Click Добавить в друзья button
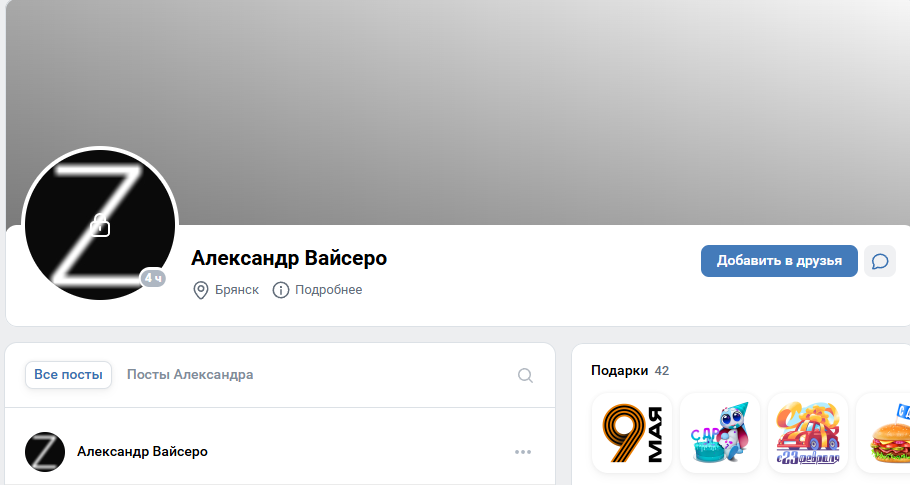Screen dimensions: 910x485 click(x=779, y=261)
